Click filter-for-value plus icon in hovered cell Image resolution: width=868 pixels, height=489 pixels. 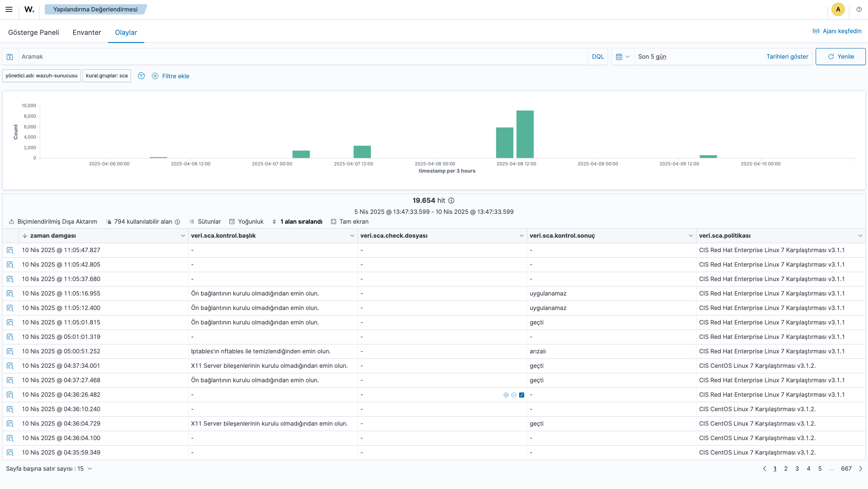[x=506, y=395]
